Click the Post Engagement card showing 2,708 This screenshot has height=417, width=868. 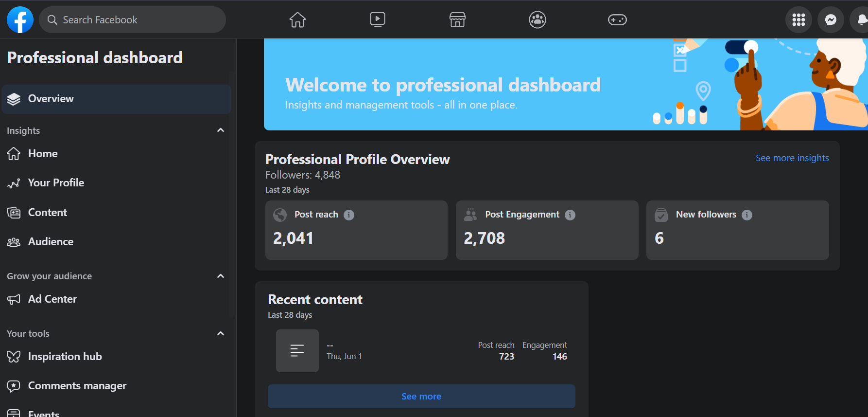(x=547, y=230)
